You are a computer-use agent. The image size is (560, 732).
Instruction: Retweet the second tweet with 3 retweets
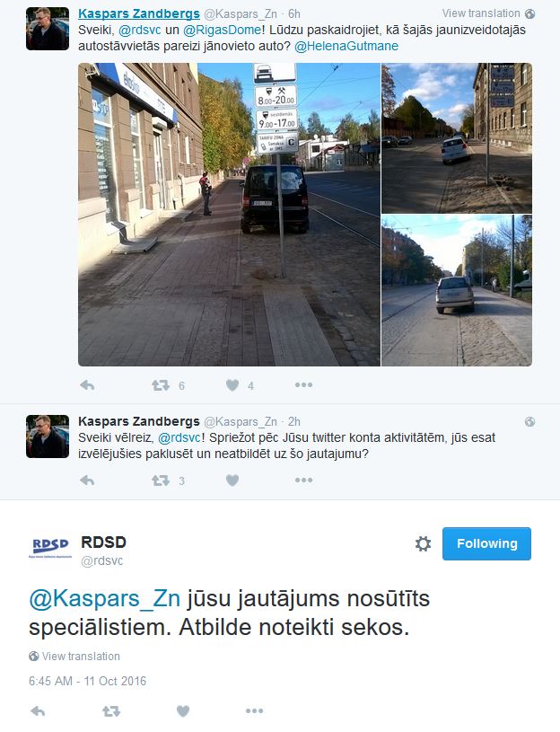[x=160, y=481]
